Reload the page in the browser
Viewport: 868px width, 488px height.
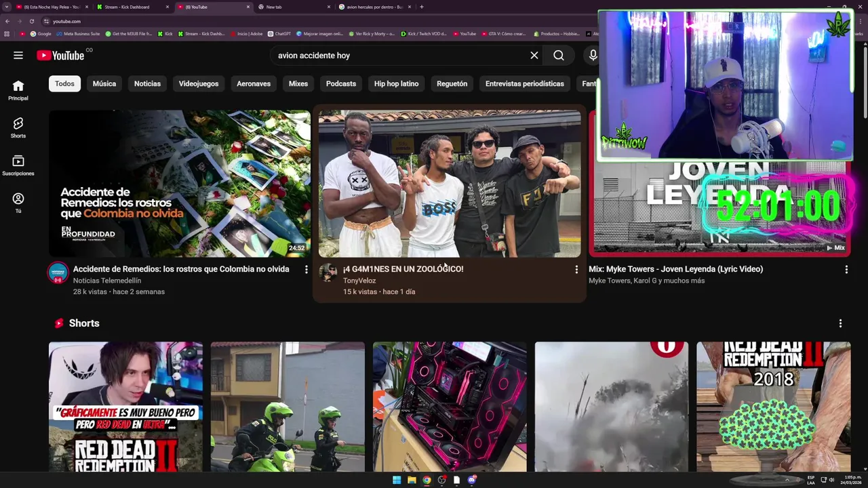tap(31, 21)
